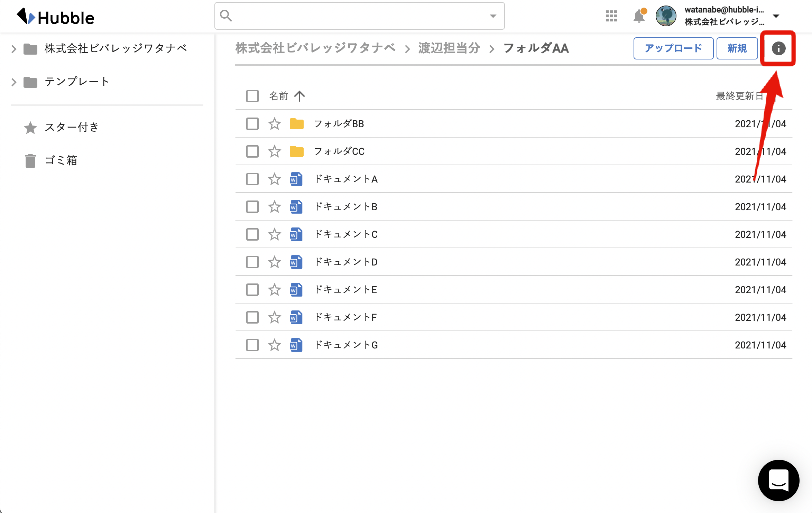Sort by 最終更新日 column header
Image resolution: width=812 pixels, height=513 pixels.
740,96
